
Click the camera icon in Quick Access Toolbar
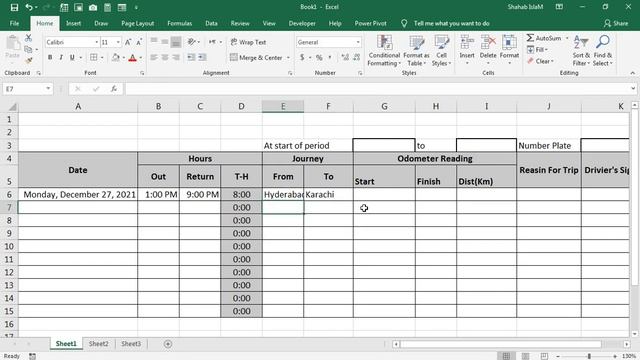pyautogui.click(x=93, y=7)
